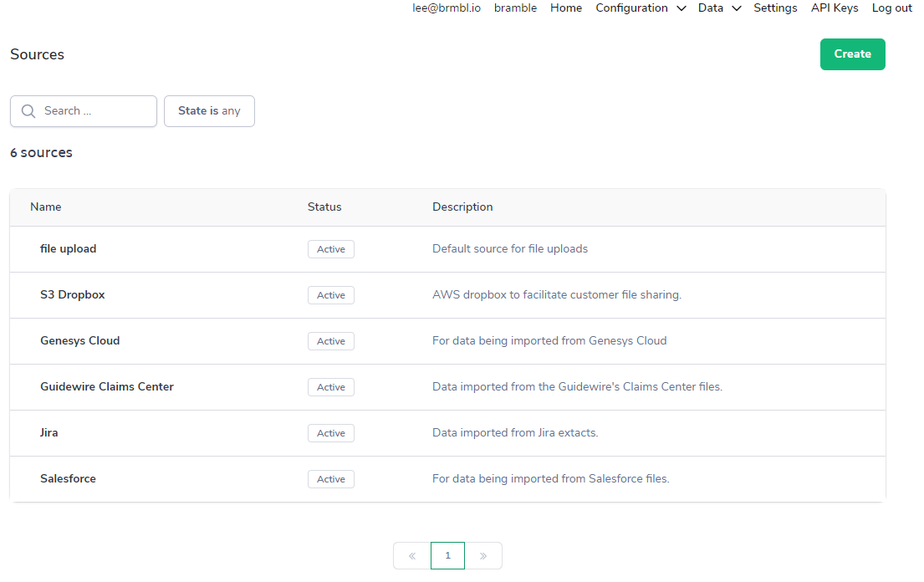Click the Log out link

click(891, 8)
